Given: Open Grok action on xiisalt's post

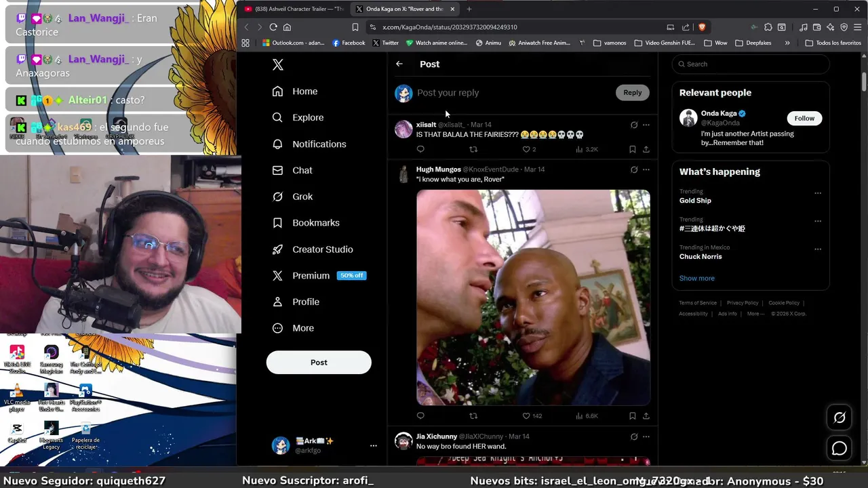Looking at the screenshot, I should click(x=634, y=125).
